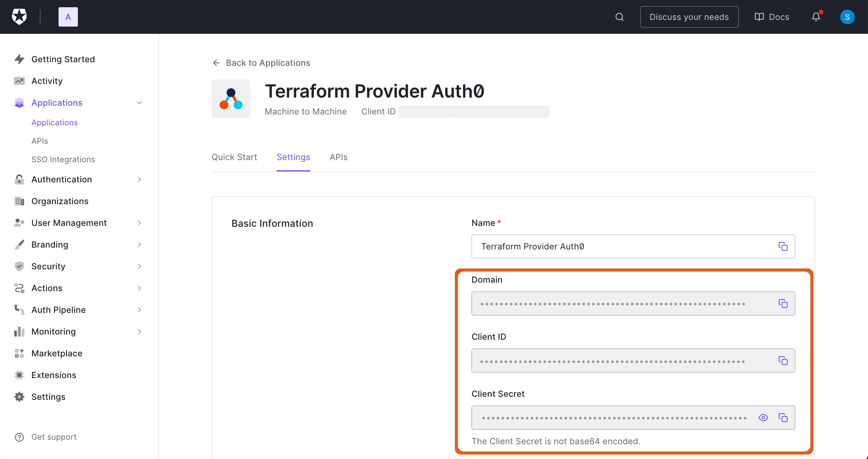Image resolution: width=868 pixels, height=459 pixels.
Task: Click the Actions flow icon
Action: pyautogui.click(x=19, y=288)
